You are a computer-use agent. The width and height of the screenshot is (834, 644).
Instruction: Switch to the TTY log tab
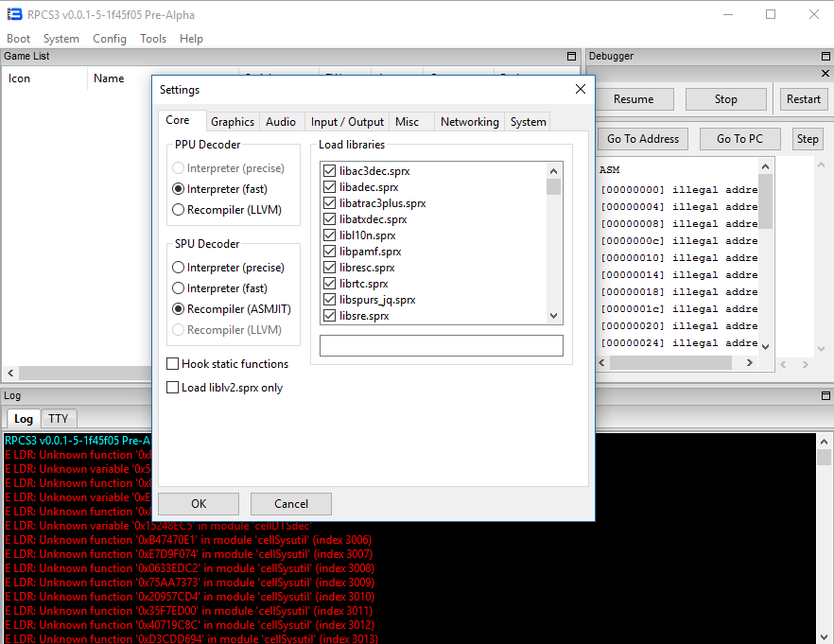(x=59, y=419)
